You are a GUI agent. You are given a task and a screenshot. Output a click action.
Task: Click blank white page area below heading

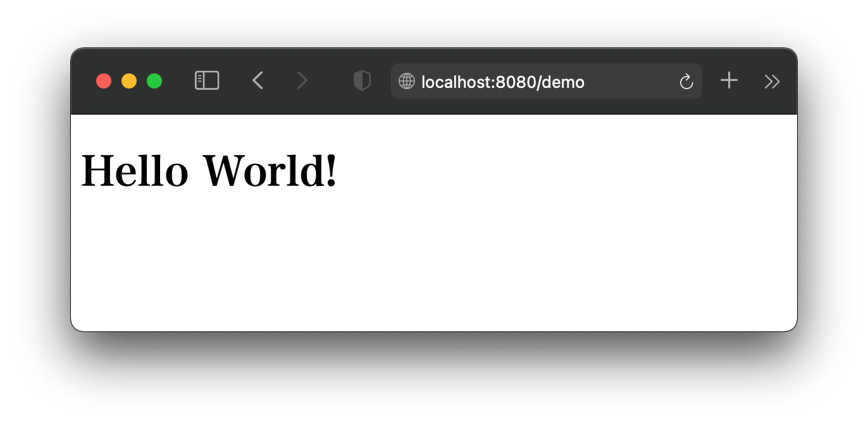tap(434, 266)
